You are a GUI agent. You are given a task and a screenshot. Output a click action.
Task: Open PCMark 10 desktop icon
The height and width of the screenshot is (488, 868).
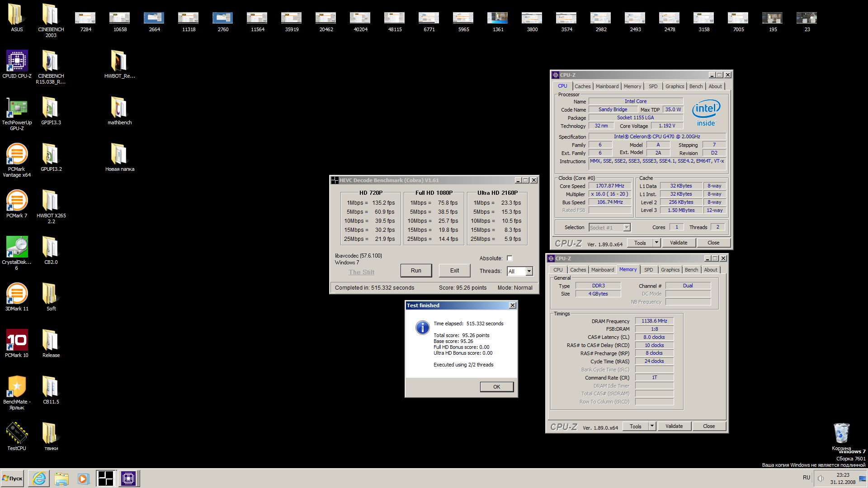17,343
